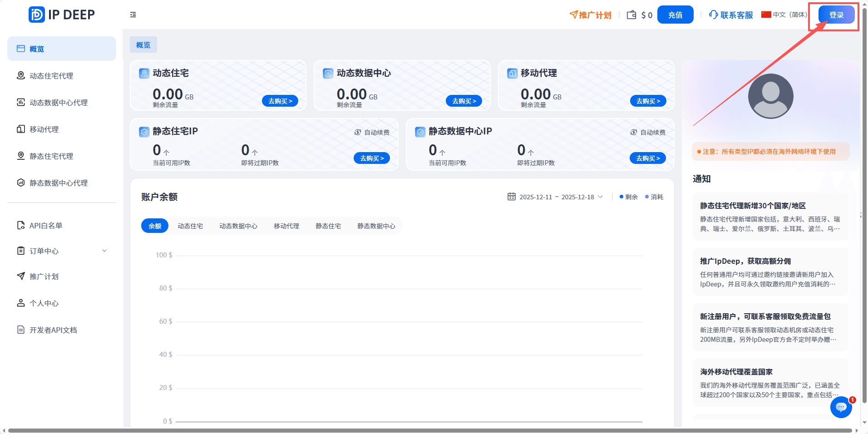Toggle the 消耗 legend in the balance chart

654,197
